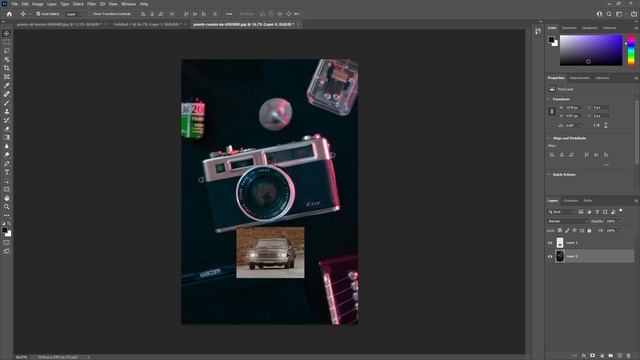Toggle lock transparent pixels
Image resolution: width=640 pixels, height=360 pixels.
pyautogui.click(x=560, y=231)
